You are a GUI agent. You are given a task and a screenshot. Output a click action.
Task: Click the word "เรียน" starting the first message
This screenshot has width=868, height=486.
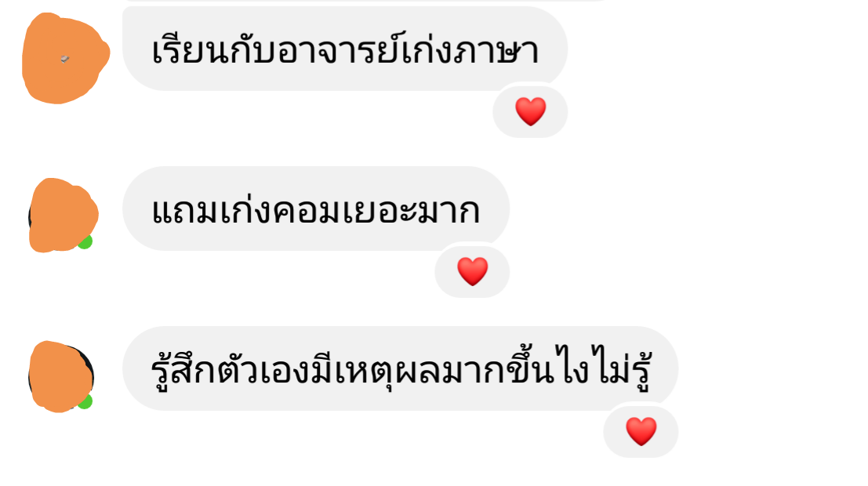point(181,49)
